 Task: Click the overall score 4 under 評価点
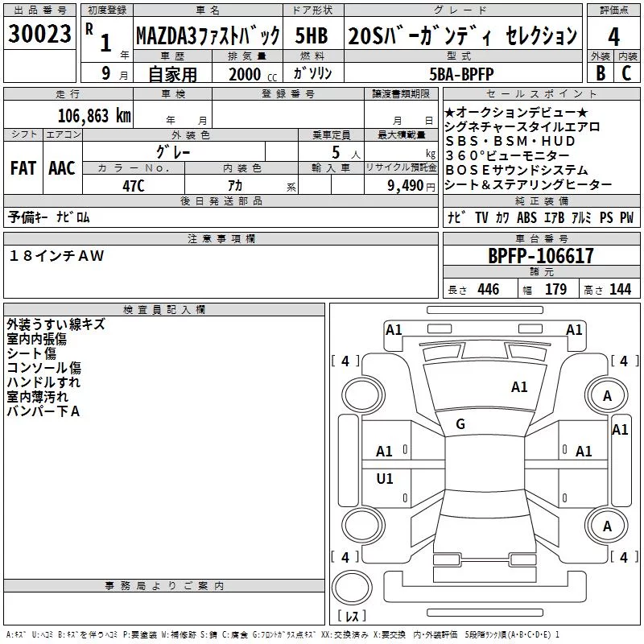pos(613,36)
